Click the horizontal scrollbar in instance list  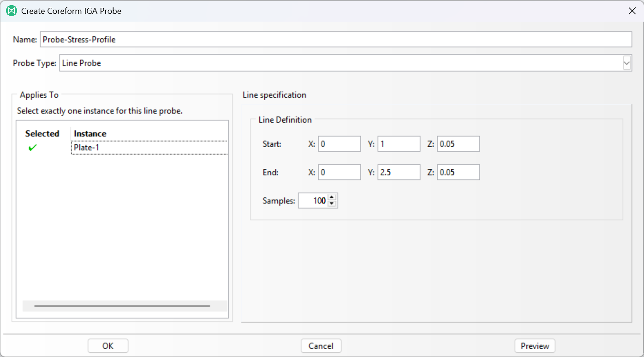(x=122, y=306)
